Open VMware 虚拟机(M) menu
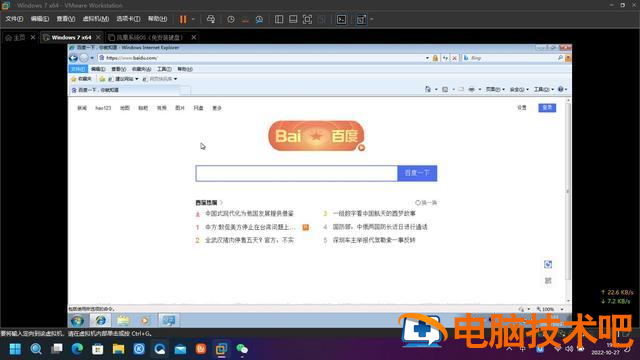Viewport: 640px width, 360px height. click(x=96, y=19)
